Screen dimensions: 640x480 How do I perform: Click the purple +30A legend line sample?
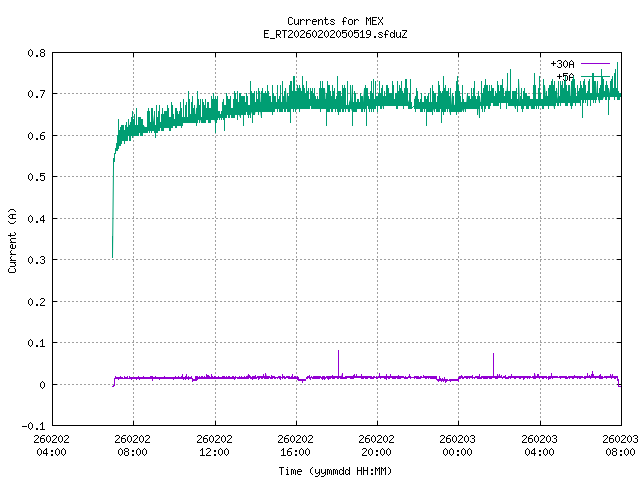[x=595, y=64]
